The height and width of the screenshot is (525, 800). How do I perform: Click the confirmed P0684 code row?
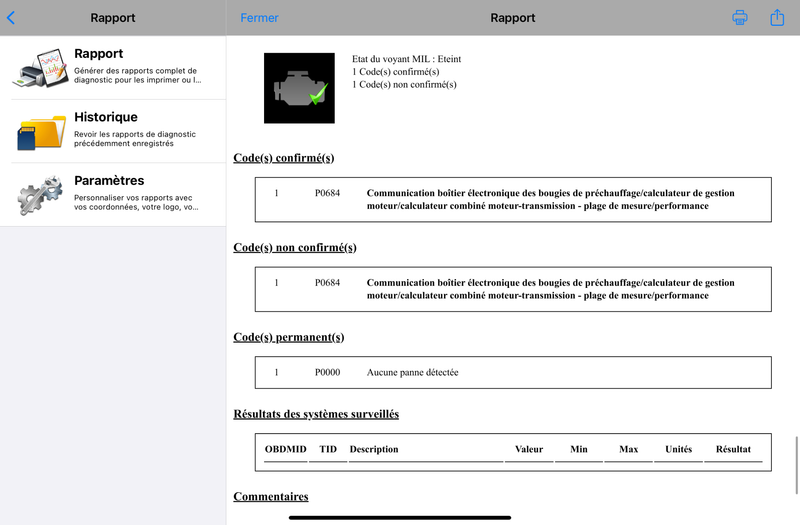pyautogui.click(x=513, y=199)
